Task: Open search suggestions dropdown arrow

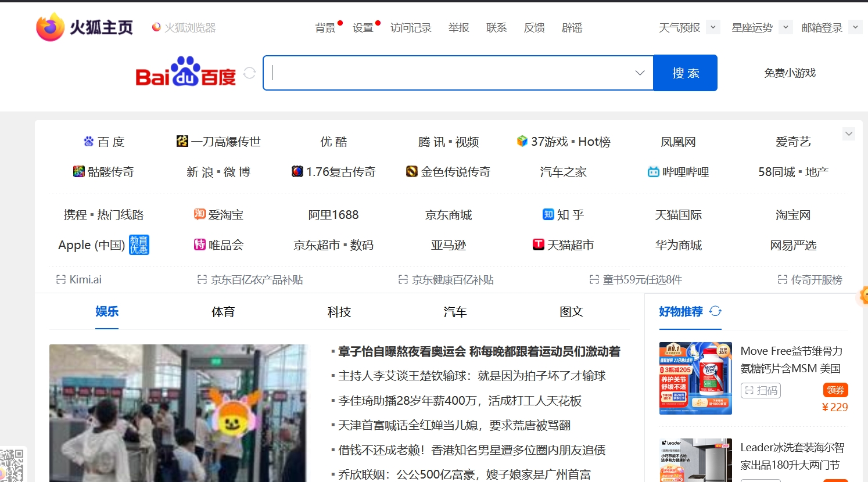Action: pyautogui.click(x=640, y=73)
